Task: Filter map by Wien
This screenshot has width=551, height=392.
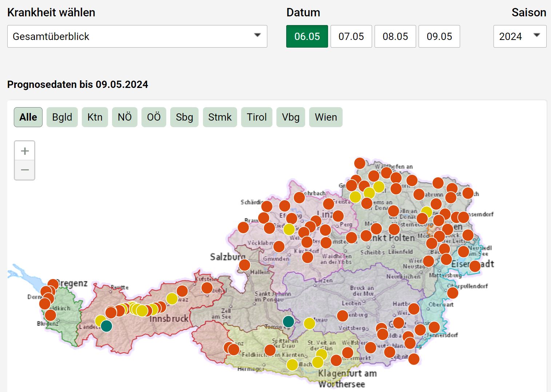Action: click(x=326, y=117)
